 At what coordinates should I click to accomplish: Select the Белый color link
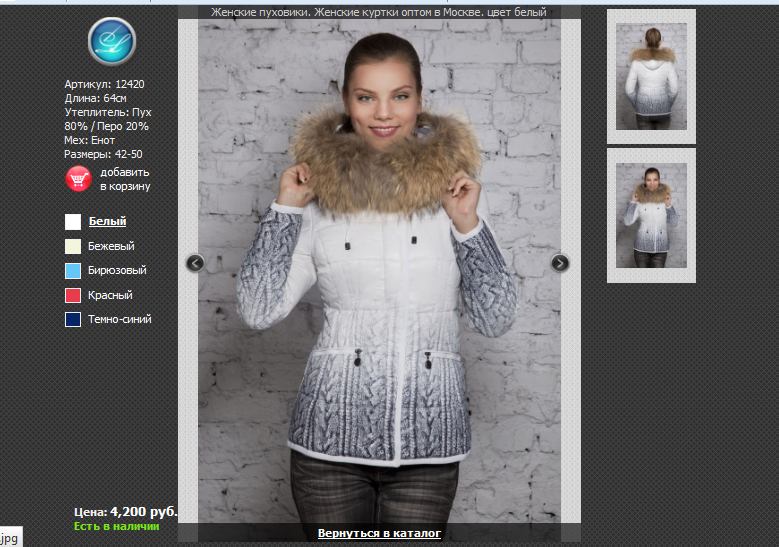click(x=107, y=221)
